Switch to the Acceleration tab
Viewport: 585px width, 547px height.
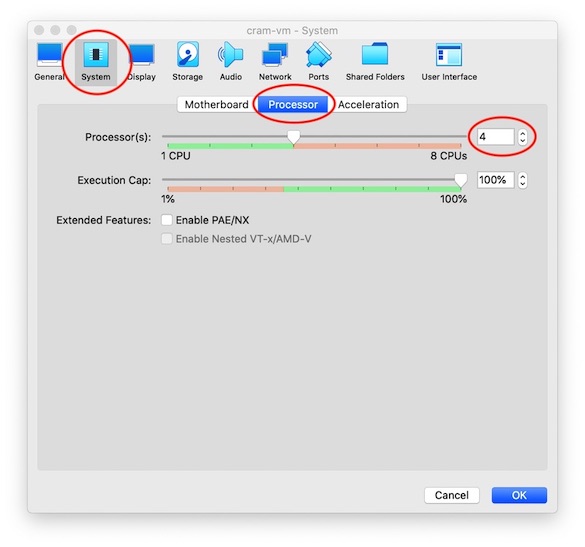pyautogui.click(x=368, y=104)
